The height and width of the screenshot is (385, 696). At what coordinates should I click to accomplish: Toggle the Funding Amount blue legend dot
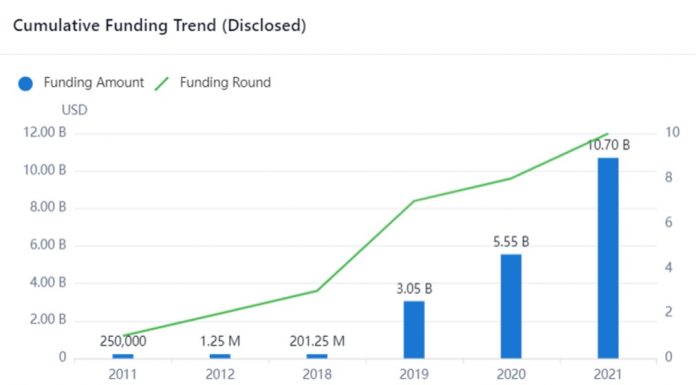coord(26,83)
